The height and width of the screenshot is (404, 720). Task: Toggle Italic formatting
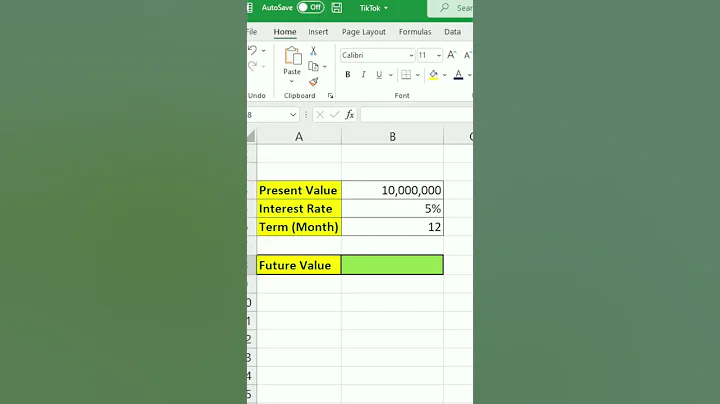pos(363,74)
